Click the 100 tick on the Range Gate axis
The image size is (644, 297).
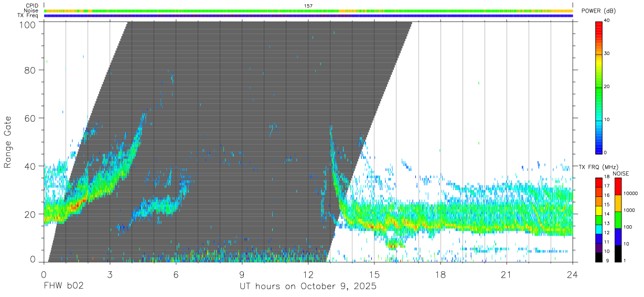click(27, 25)
